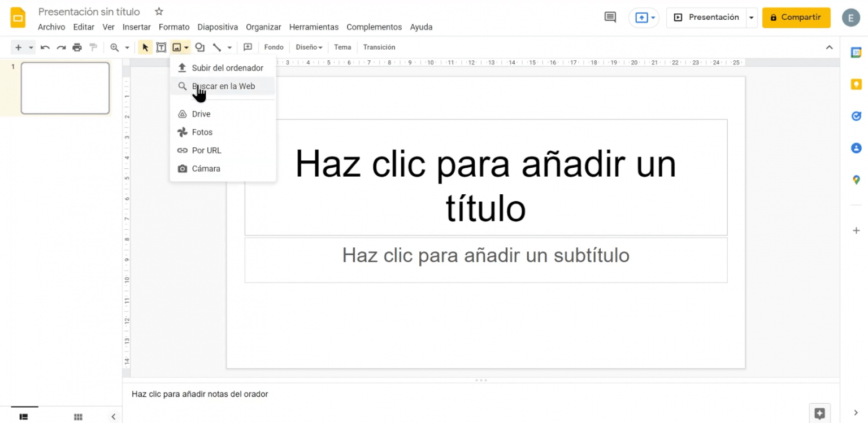Open the Insertar menu
Image resolution: width=868 pixels, height=423 pixels.
pos(137,27)
